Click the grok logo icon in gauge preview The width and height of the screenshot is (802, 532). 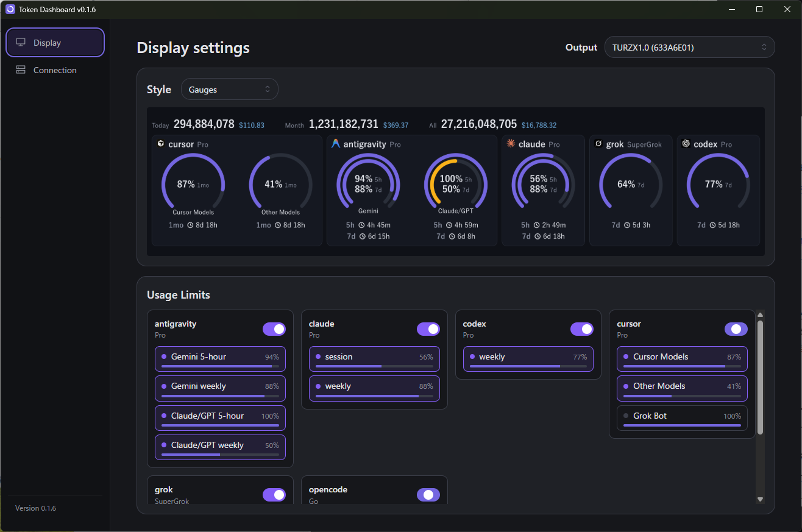click(598, 144)
